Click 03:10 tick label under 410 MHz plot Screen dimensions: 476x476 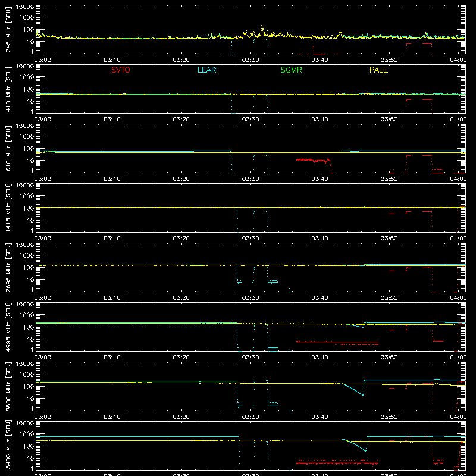112,120
